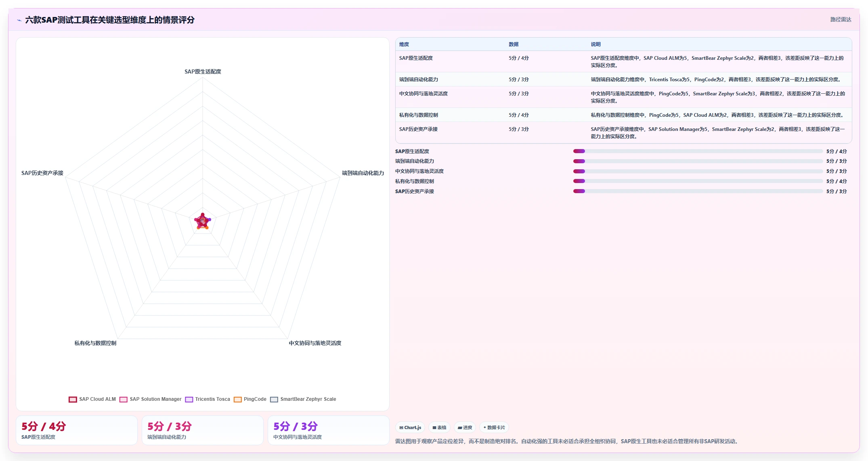Click the Chart.js tag
868x461 pixels.
[410, 427]
